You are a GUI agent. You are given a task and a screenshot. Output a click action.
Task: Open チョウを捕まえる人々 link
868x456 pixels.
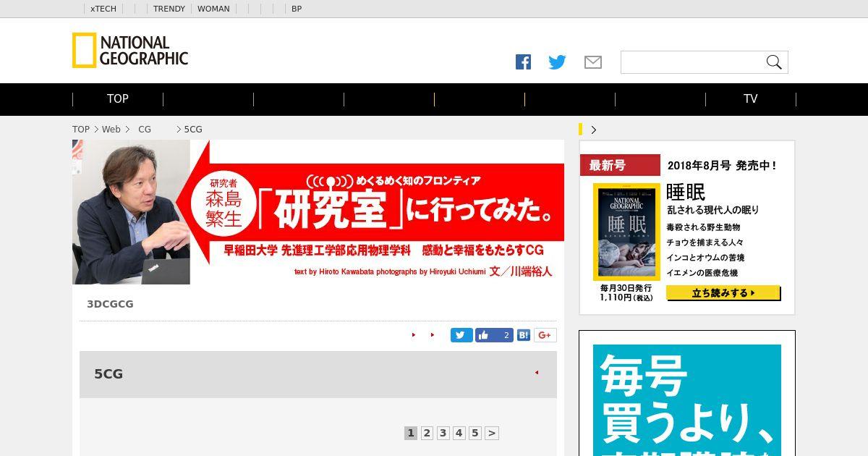(x=705, y=242)
